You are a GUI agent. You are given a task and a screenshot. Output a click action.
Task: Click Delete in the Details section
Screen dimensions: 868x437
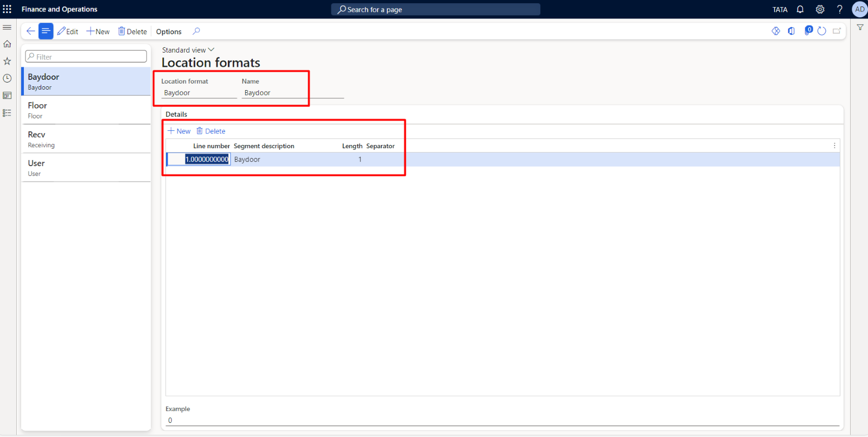pos(211,131)
